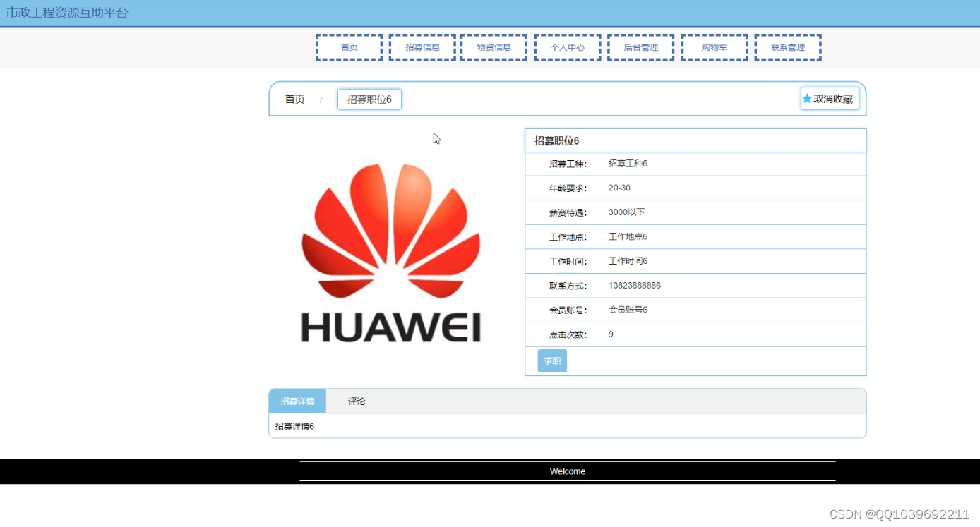The width and height of the screenshot is (980, 527).
Task: Click the Huawei logo image
Action: 391,254
